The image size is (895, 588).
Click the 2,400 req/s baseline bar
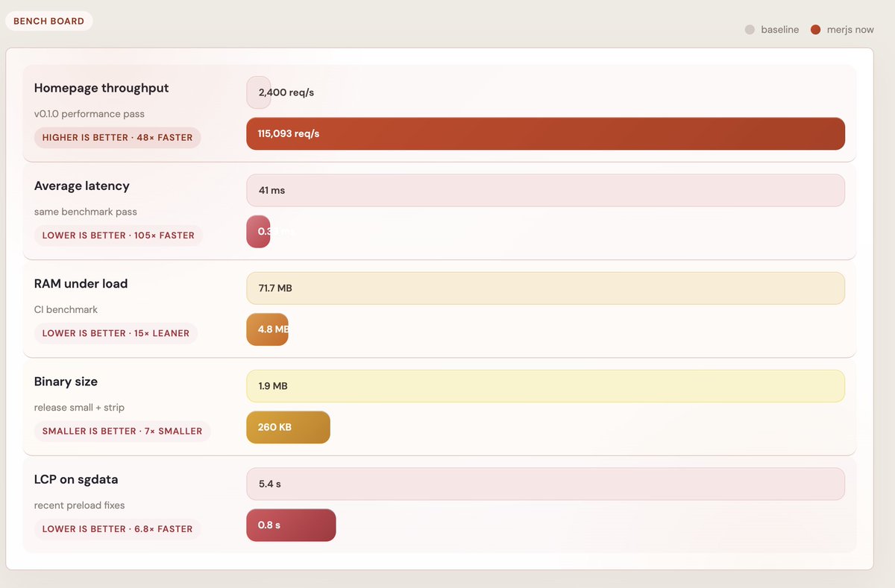(x=259, y=92)
